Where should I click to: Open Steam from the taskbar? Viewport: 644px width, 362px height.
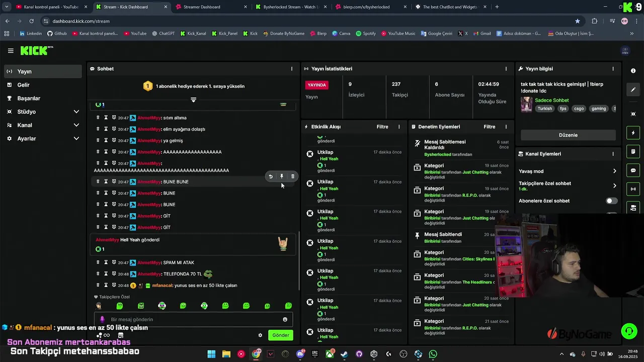point(344,354)
